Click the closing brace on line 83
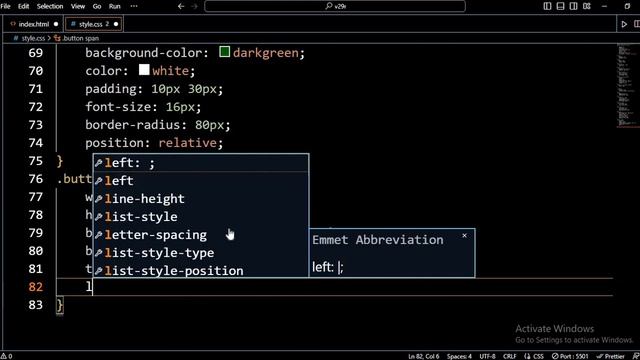The height and width of the screenshot is (360, 640). (60, 305)
